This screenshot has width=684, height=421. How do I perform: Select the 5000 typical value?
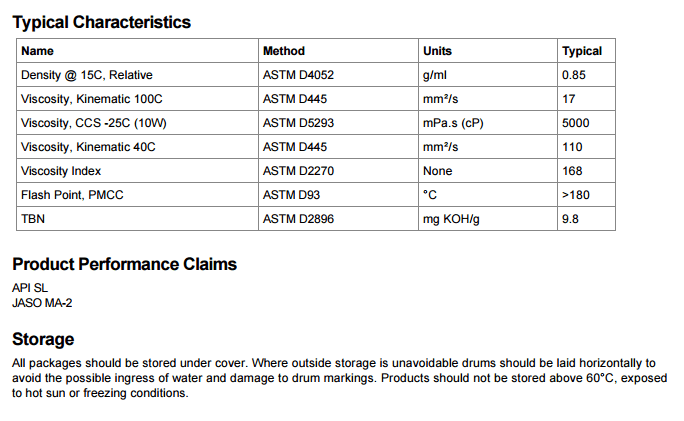coord(575,123)
